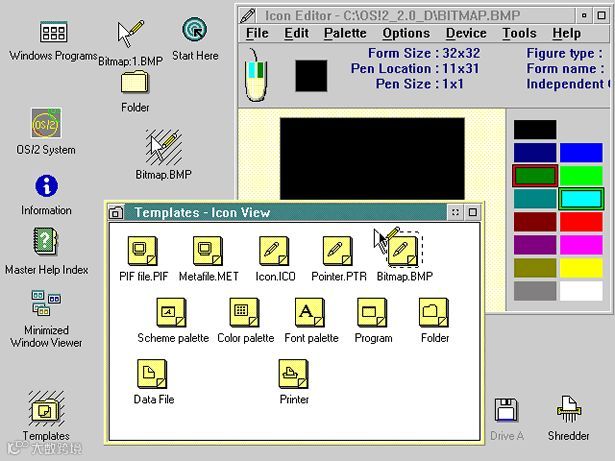Pick the black color swatch
Screen dimensions: 615x461
tap(535, 129)
